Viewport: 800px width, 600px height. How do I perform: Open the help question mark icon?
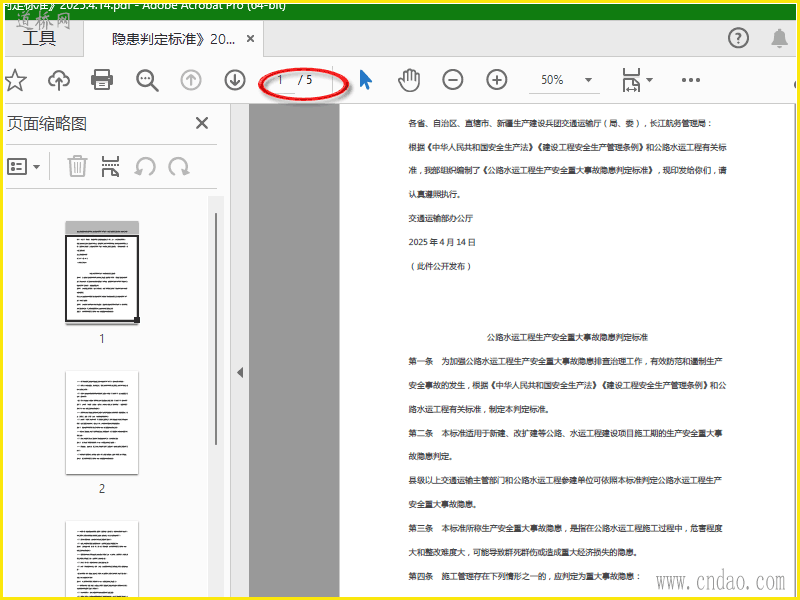738,38
